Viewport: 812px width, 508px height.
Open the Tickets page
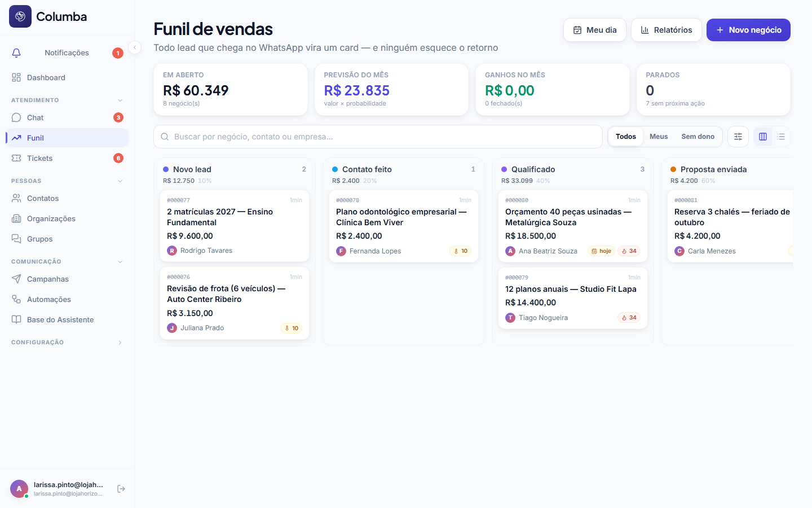tap(67, 158)
